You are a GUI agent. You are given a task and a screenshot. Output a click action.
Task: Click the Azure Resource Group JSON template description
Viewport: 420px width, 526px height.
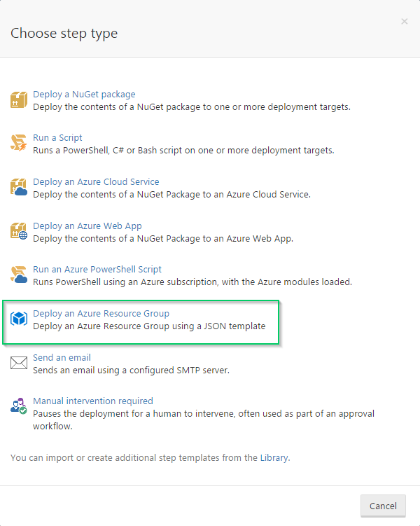click(x=149, y=326)
